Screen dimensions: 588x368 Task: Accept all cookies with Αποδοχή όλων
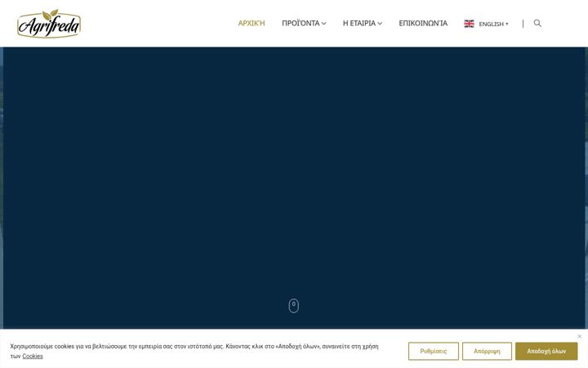[546, 351]
